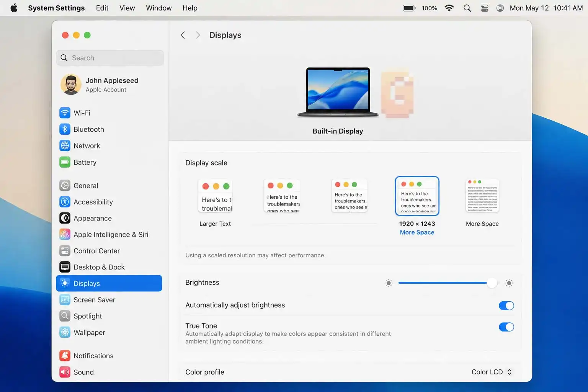The height and width of the screenshot is (392, 588).
Task: Select Screen Saver label in sidebar
Action: [x=94, y=300]
